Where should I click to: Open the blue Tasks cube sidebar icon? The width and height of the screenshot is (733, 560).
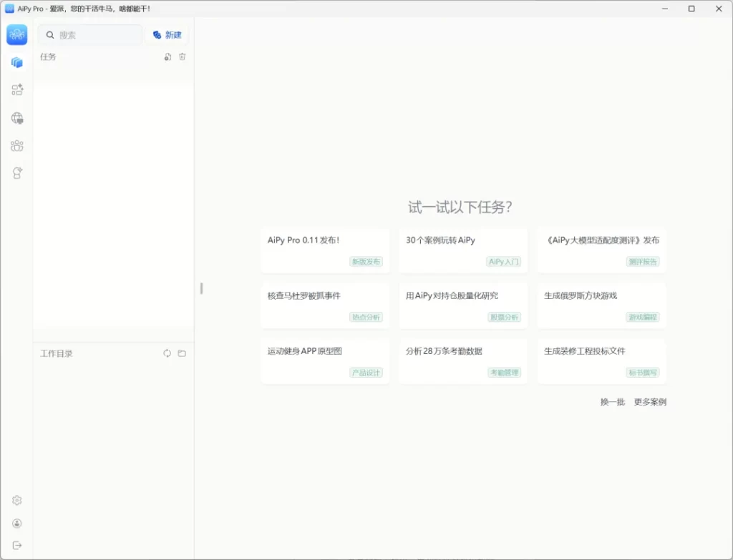(17, 63)
